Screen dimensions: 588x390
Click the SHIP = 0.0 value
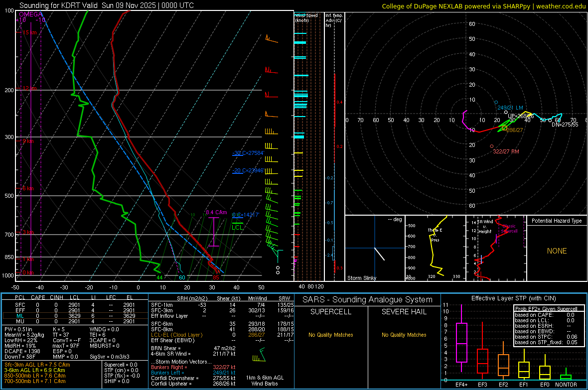point(117,381)
